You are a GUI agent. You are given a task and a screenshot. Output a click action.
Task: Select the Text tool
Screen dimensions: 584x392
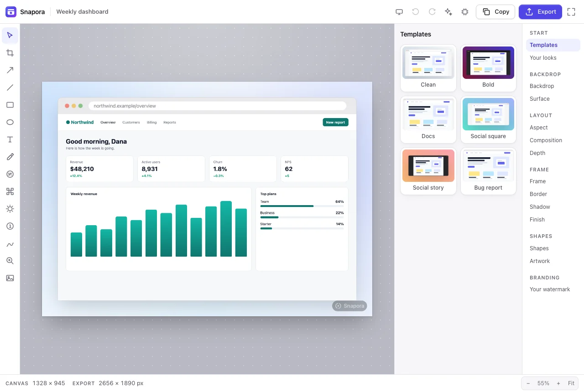coord(10,139)
